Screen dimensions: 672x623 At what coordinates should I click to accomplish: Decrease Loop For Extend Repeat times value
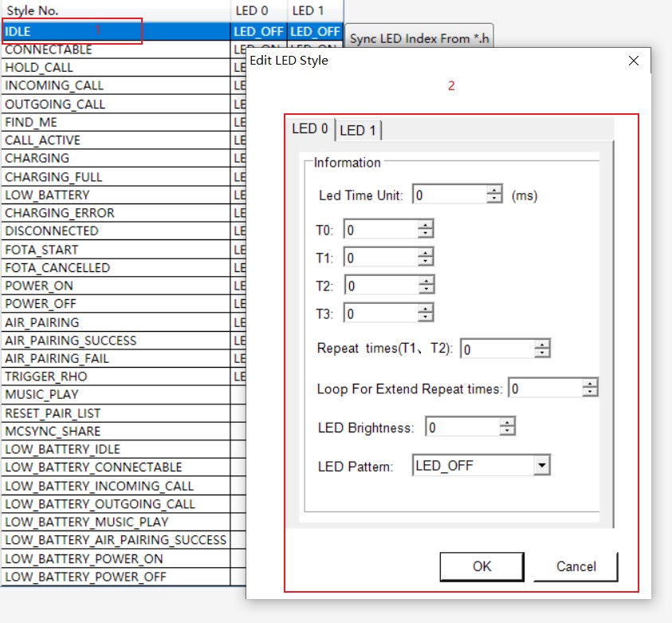[590, 392]
